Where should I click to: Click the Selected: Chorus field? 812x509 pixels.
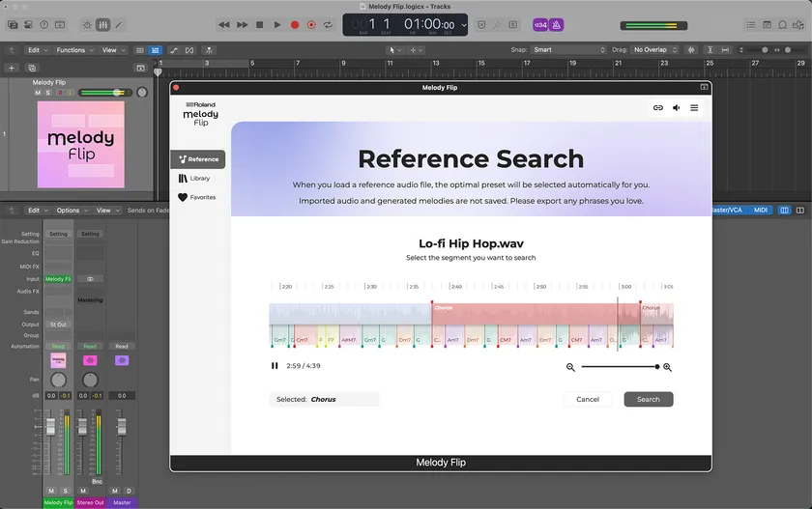click(324, 399)
